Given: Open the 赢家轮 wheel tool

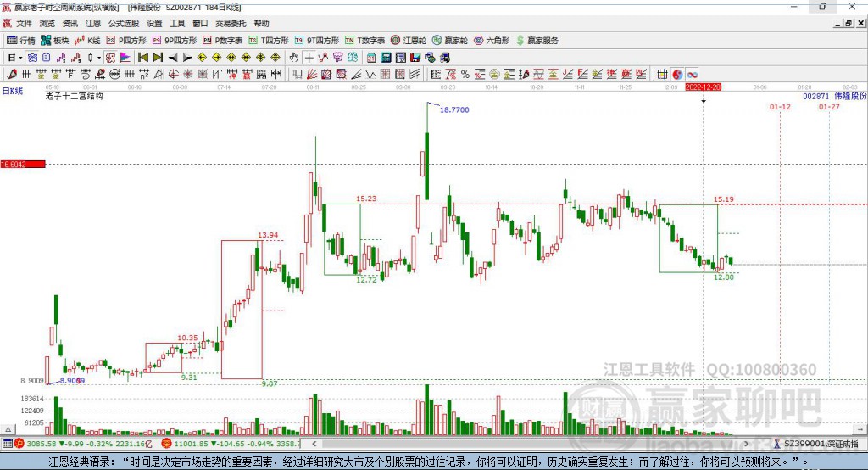Looking at the screenshot, I should click(x=450, y=41).
